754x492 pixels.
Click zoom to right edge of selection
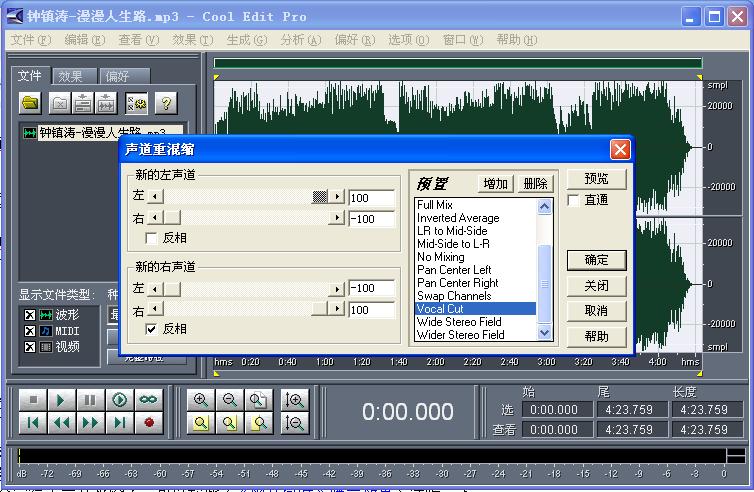[x=258, y=423]
